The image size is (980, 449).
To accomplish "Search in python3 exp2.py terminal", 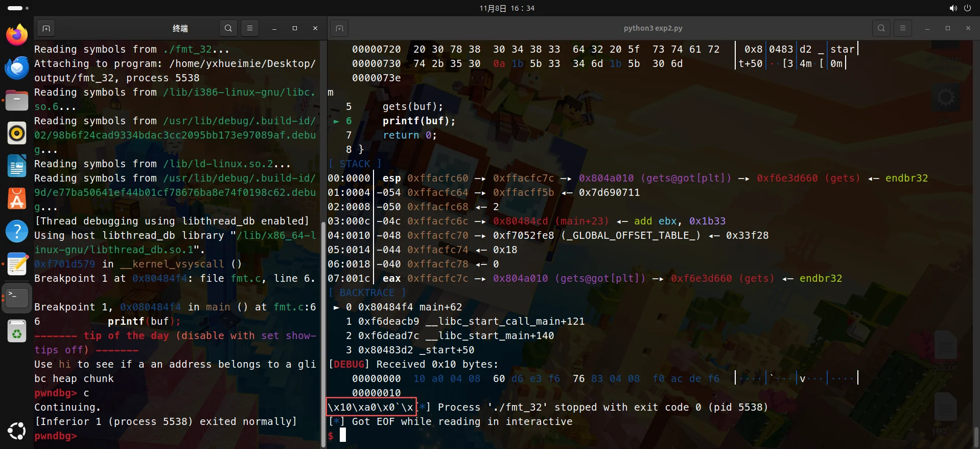I will 881,28.
